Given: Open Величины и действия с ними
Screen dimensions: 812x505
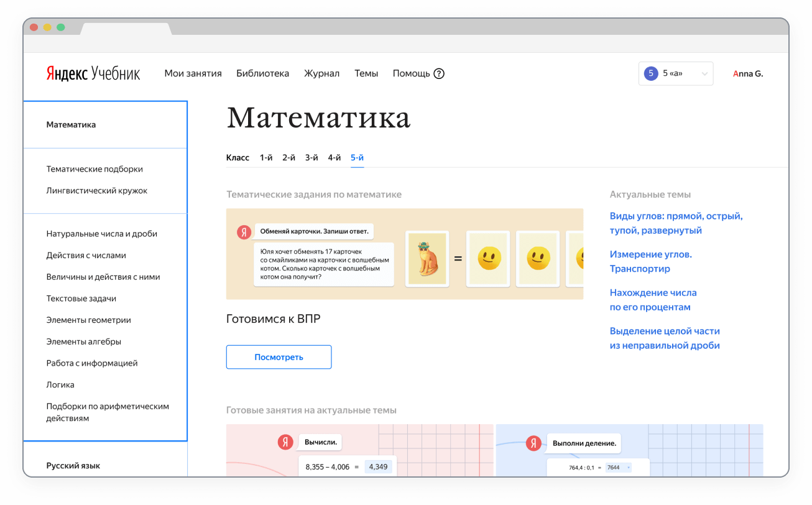Looking at the screenshot, I should tap(103, 277).
